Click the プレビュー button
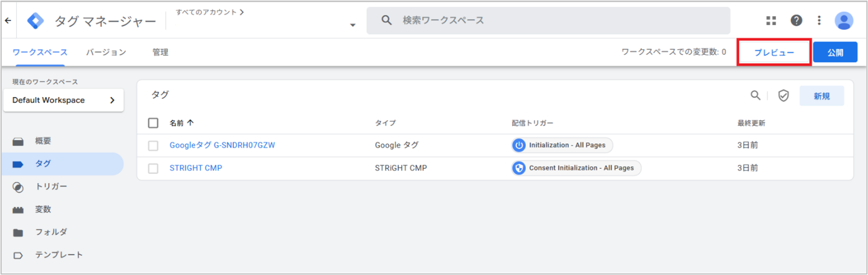This screenshot has height=275, width=868. pos(774,52)
